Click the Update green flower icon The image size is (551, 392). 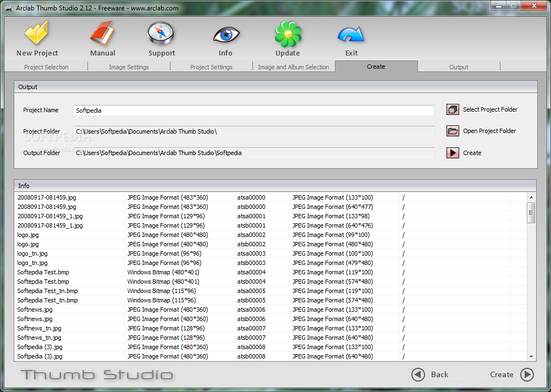click(x=288, y=34)
